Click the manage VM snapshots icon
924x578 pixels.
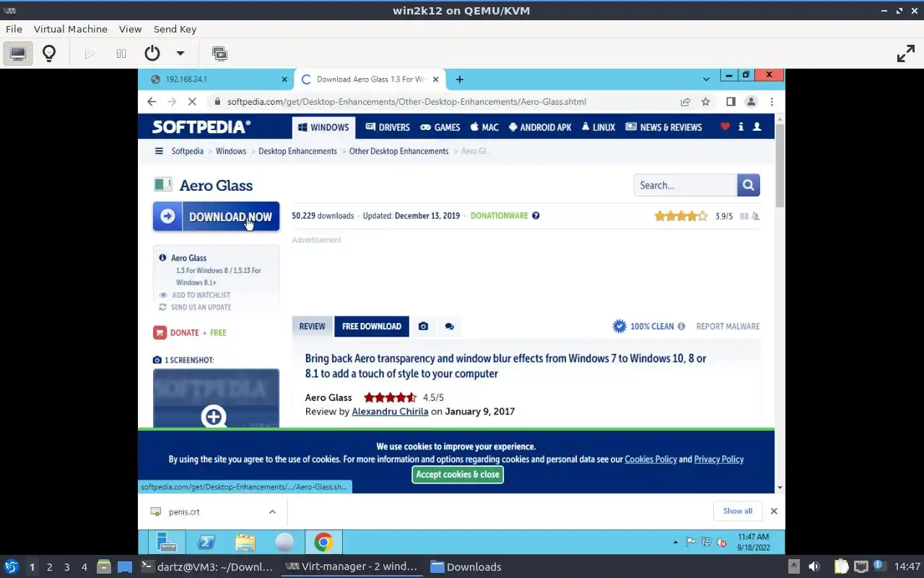[x=219, y=53]
